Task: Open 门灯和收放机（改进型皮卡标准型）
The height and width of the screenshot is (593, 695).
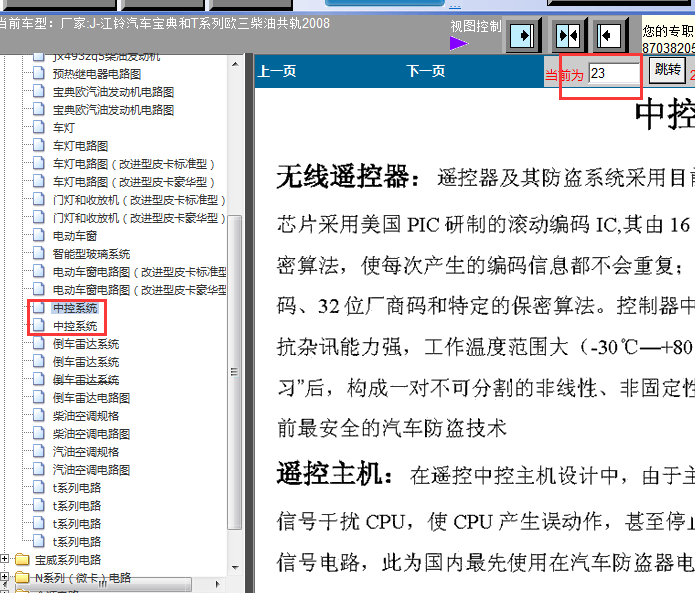Action: pos(139,200)
